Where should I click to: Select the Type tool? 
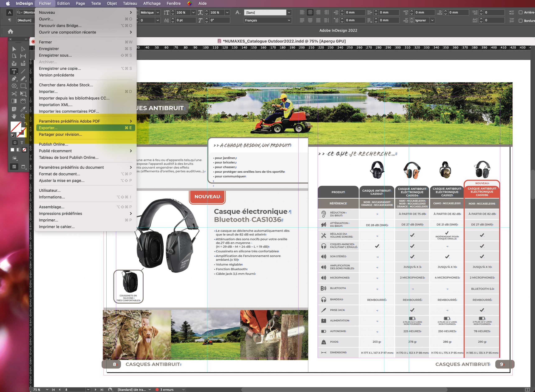pyautogui.click(x=14, y=71)
